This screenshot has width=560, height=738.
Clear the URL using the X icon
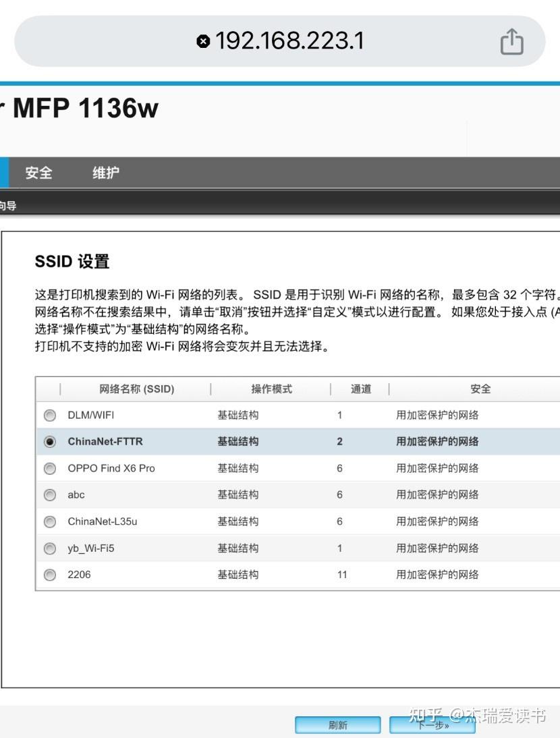point(202,41)
